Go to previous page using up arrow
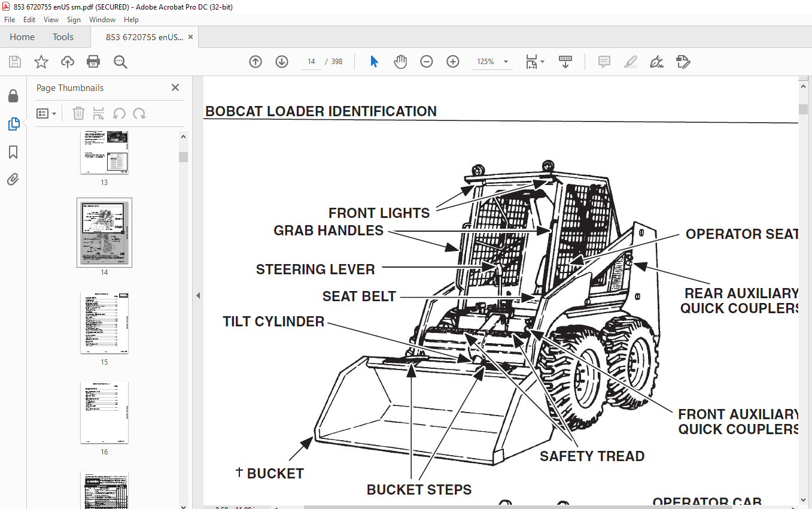The image size is (812, 509). (256, 62)
